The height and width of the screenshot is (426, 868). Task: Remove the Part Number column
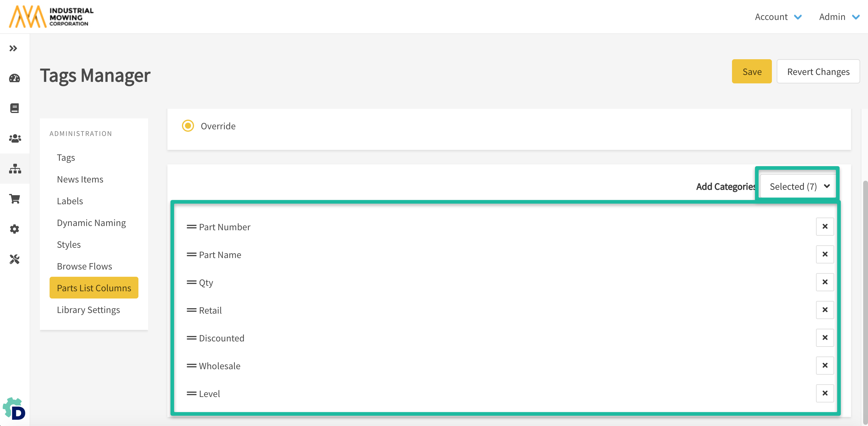[x=824, y=226]
